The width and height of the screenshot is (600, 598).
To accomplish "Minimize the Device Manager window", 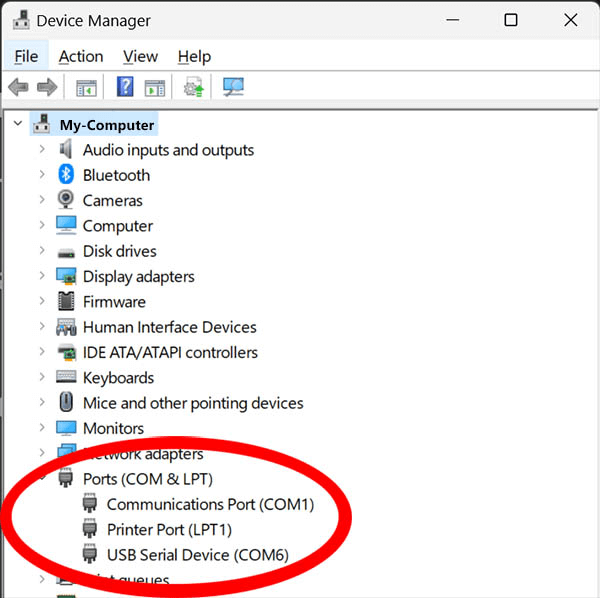I will (x=453, y=20).
